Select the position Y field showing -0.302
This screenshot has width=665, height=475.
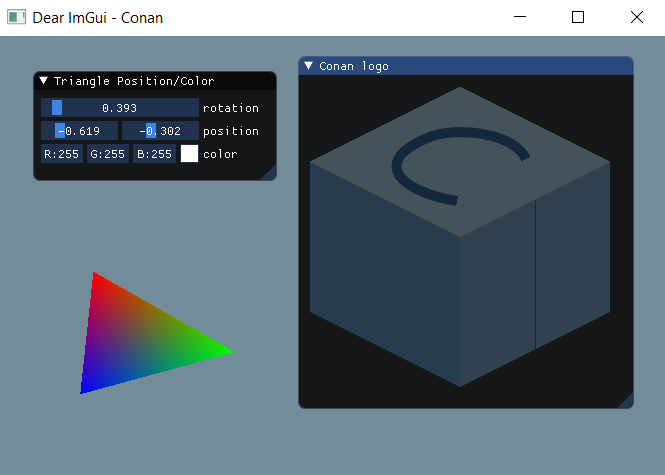click(x=160, y=131)
